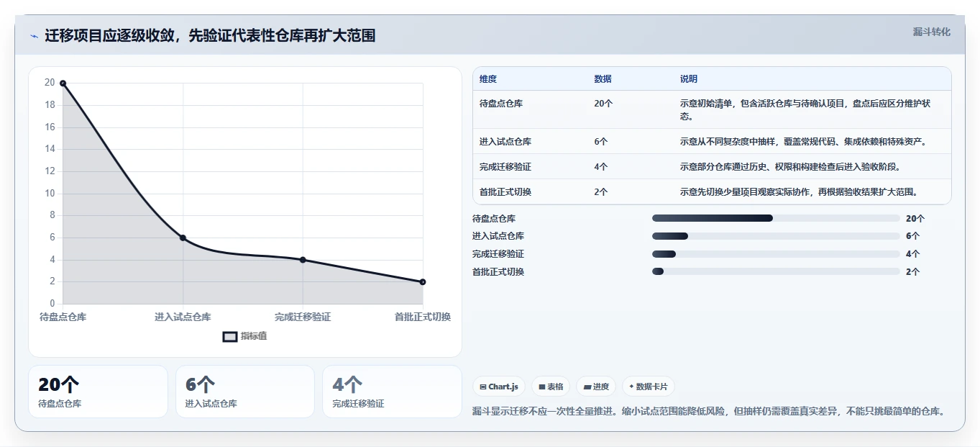Click the 维度 table column header
This screenshot has width=980, height=447.
point(488,79)
